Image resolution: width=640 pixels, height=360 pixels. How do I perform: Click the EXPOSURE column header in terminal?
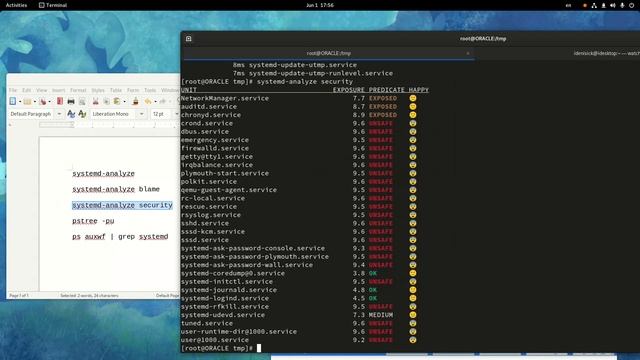pos(348,90)
